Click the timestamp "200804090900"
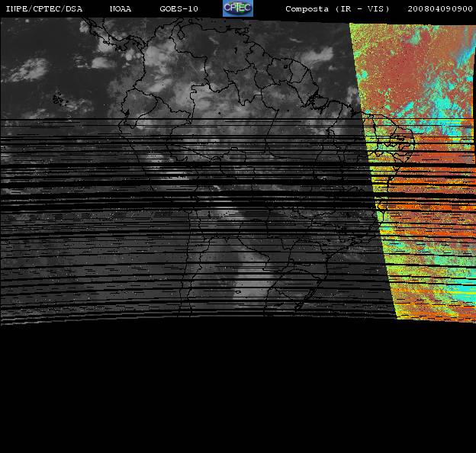The image size is (476, 453). [x=440, y=9]
